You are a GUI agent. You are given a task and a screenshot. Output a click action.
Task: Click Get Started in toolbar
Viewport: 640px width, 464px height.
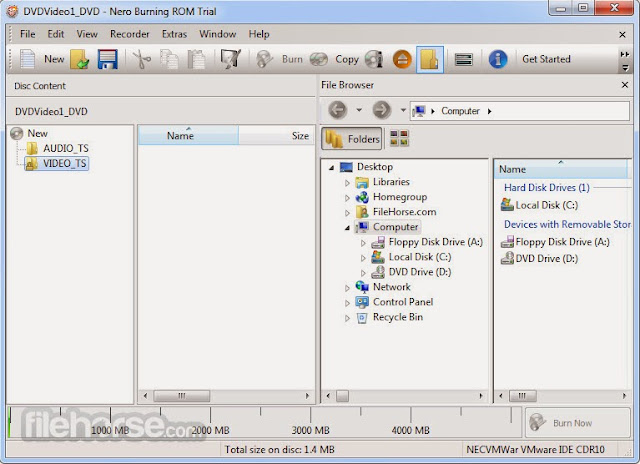pos(546,59)
